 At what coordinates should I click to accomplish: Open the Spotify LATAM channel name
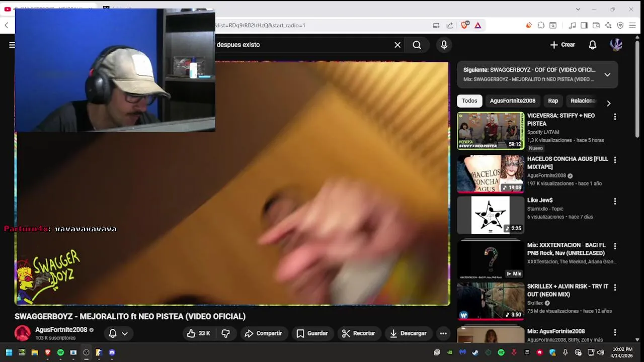(543, 132)
